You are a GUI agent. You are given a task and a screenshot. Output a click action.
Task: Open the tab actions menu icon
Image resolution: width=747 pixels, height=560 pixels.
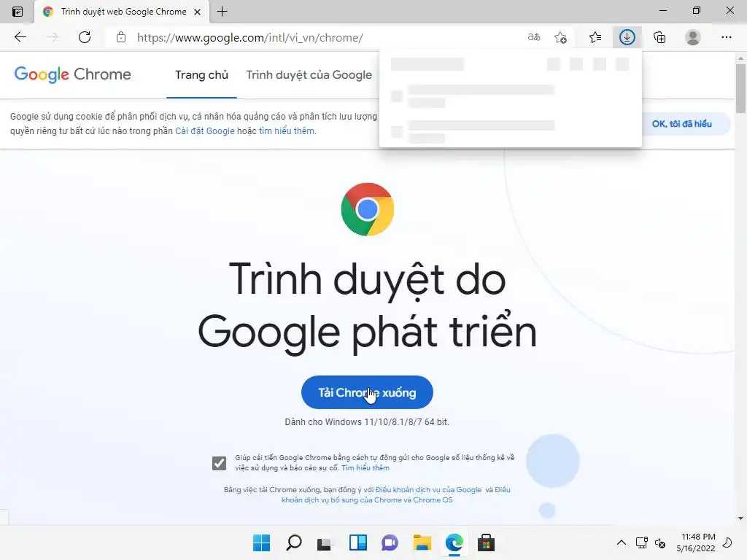pos(18,12)
